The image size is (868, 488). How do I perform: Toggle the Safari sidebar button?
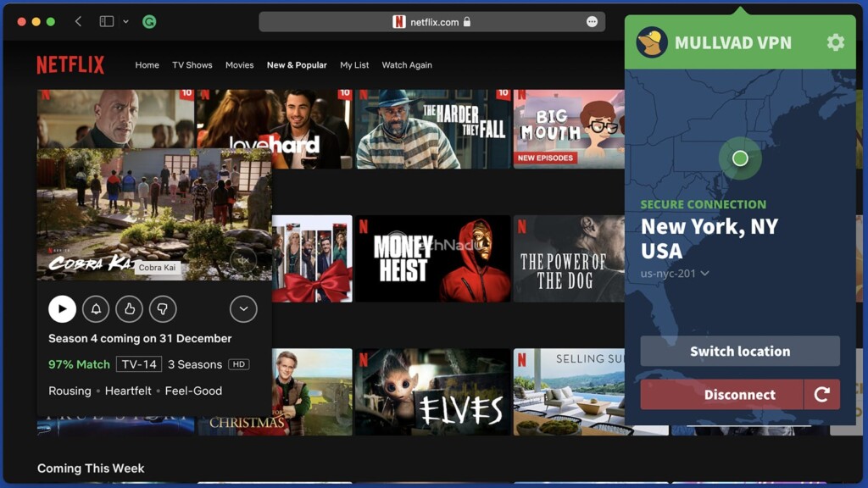[x=106, y=21]
